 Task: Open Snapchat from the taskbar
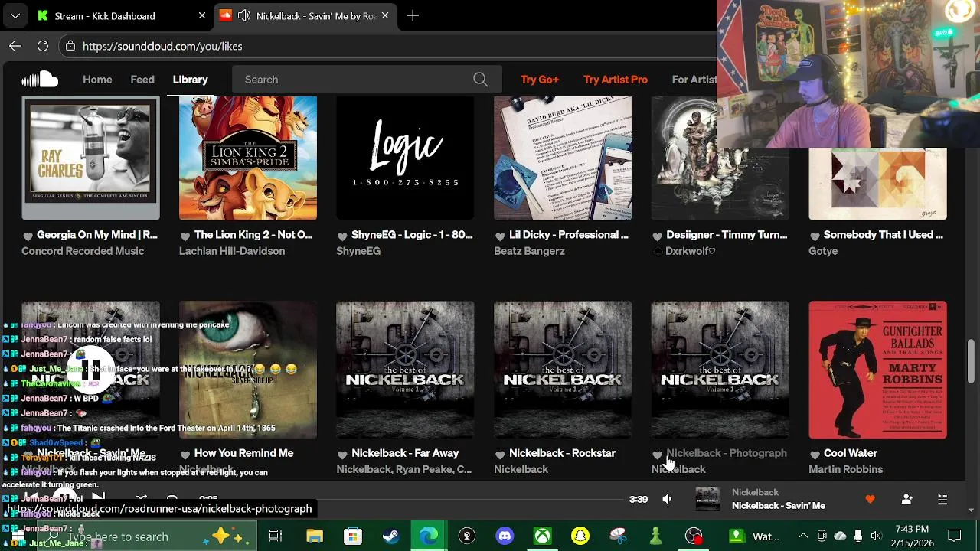point(580,536)
